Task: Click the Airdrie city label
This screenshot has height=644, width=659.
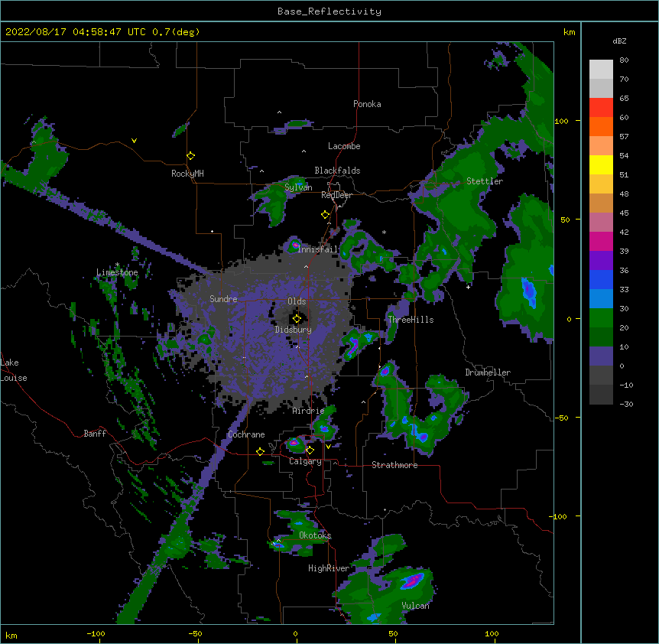Action: 309,411
